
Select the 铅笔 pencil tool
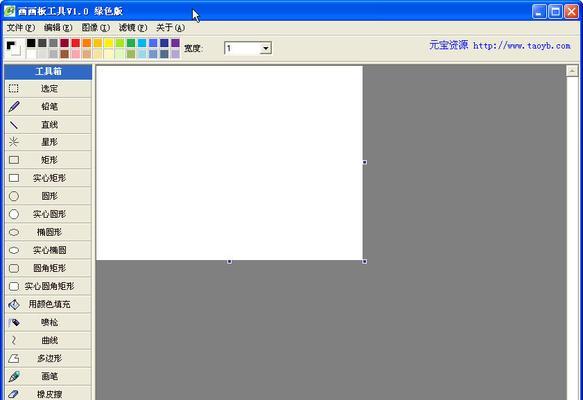click(x=48, y=107)
